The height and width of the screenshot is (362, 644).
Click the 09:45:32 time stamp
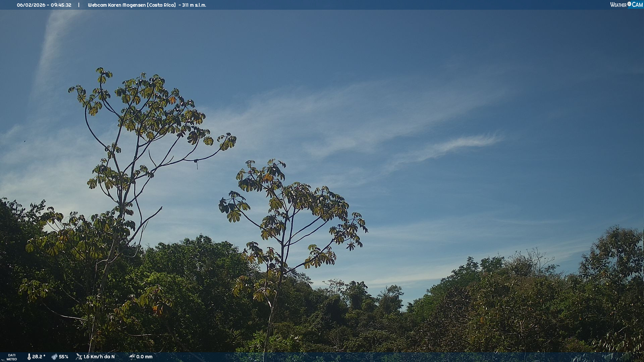point(61,5)
